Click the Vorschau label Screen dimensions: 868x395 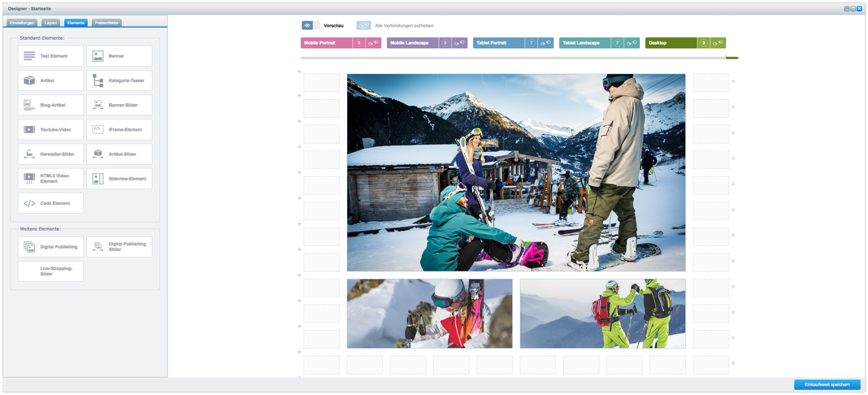coord(334,25)
